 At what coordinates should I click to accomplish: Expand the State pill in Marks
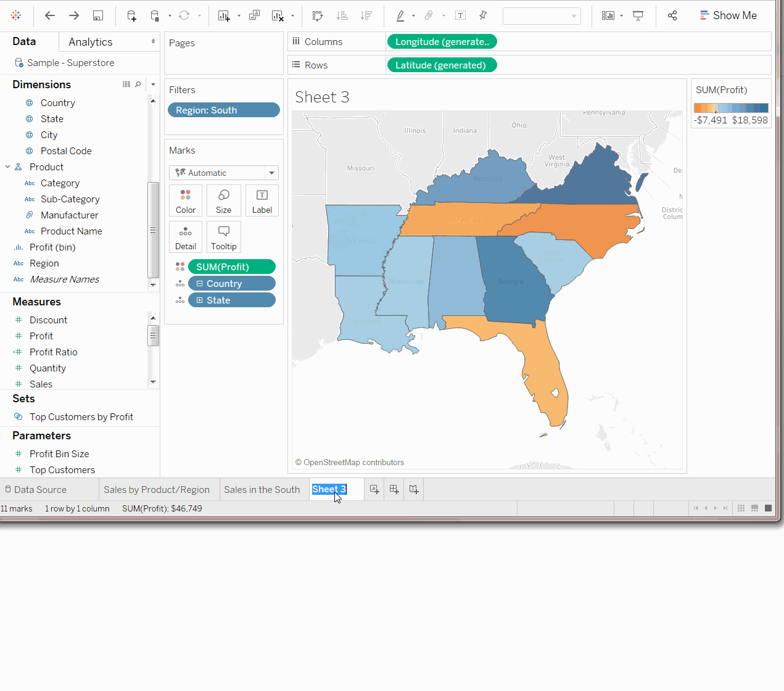coord(199,300)
